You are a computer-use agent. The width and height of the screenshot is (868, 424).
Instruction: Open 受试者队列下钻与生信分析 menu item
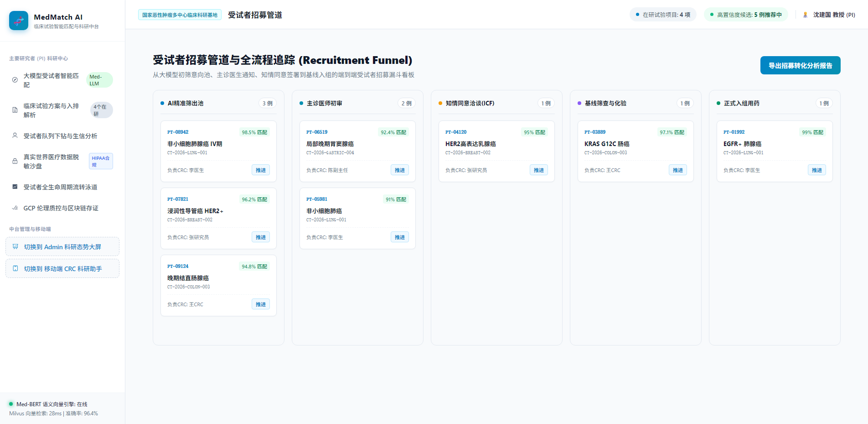point(62,136)
